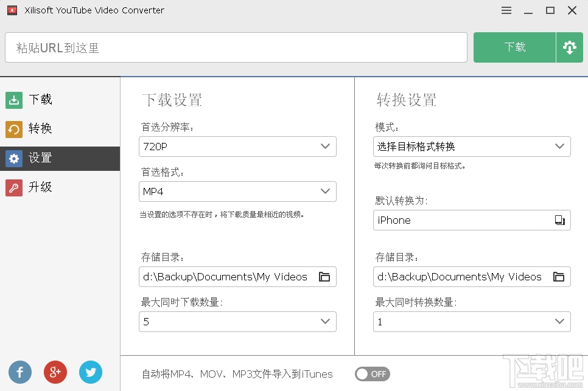
Task: Maximize the application window
Action: tap(550, 10)
